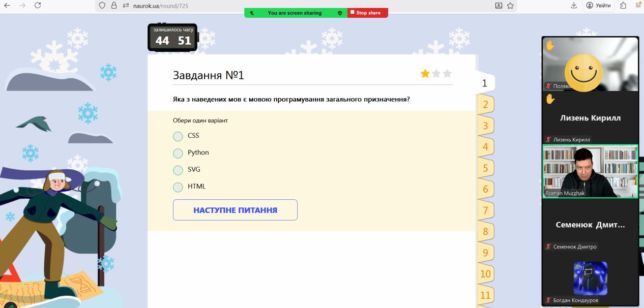Click the Увійти sign-in button
644x308 pixels.
(598, 6)
